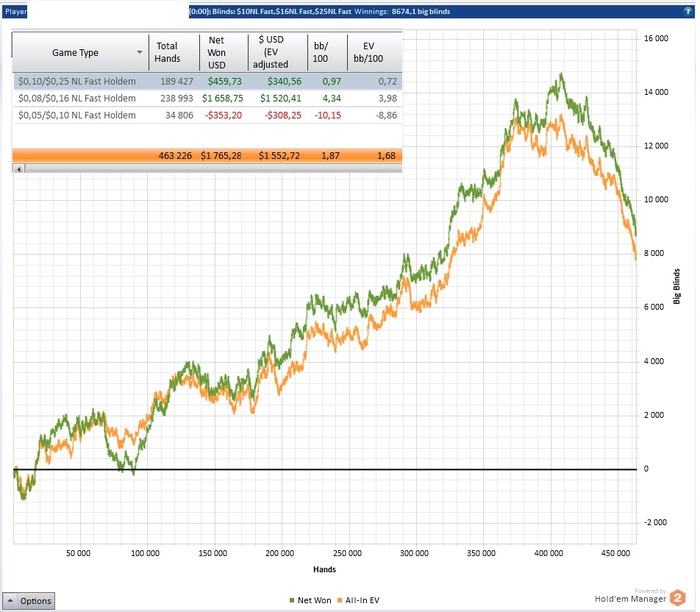Click the $340,56 EV adjusted cell
The height and width of the screenshot is (612, 700).
[284, 82]
